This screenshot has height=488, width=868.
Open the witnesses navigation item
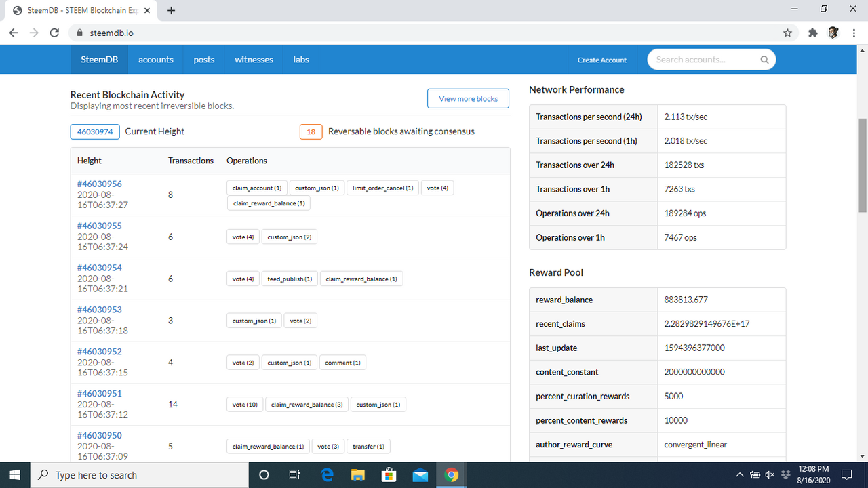(254, 60)
